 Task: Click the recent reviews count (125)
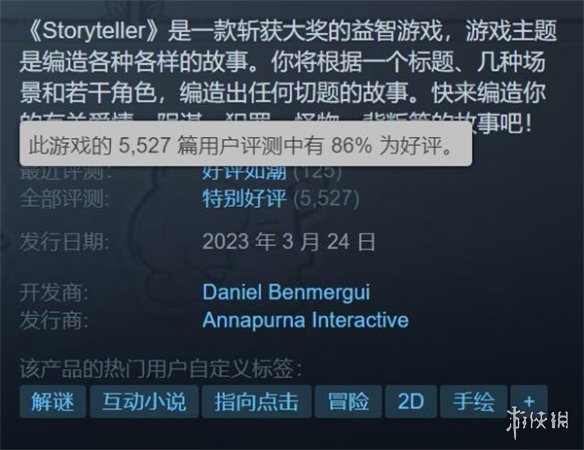317,173
